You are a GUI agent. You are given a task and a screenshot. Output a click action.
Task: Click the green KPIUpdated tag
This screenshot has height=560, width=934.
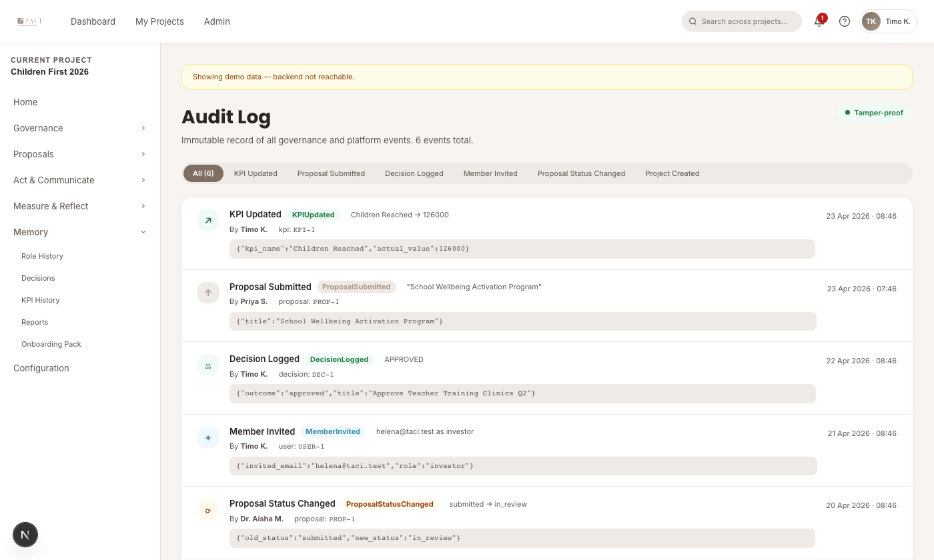coord(314,215)
